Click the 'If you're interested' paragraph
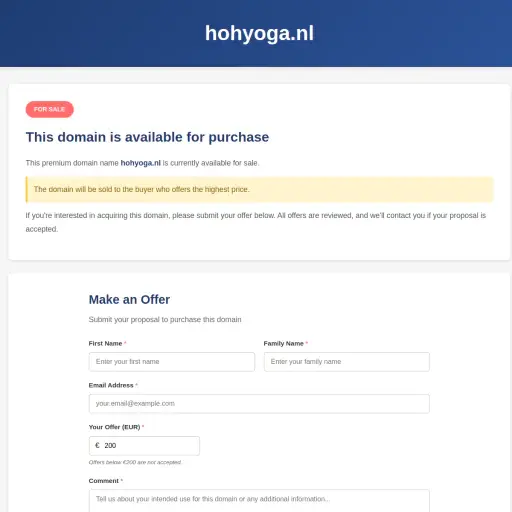 click(x=256, y=222)
